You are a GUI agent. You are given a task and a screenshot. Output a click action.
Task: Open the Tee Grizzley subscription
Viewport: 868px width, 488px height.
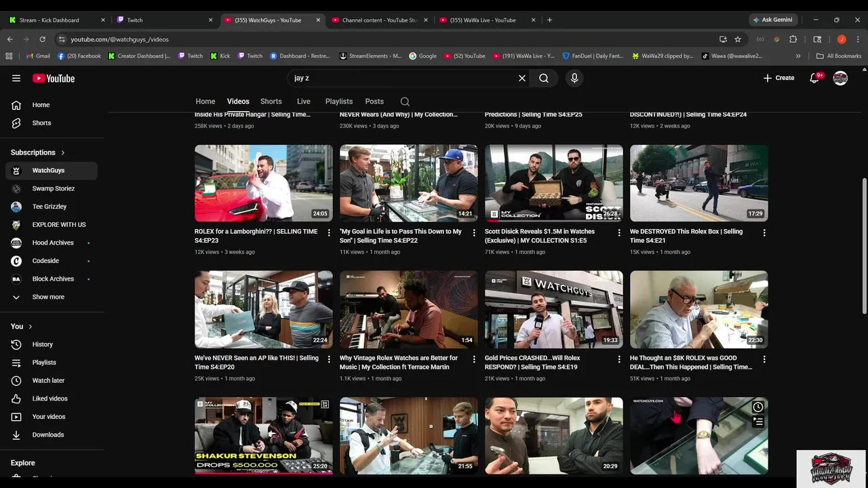[x=52, y=207]
